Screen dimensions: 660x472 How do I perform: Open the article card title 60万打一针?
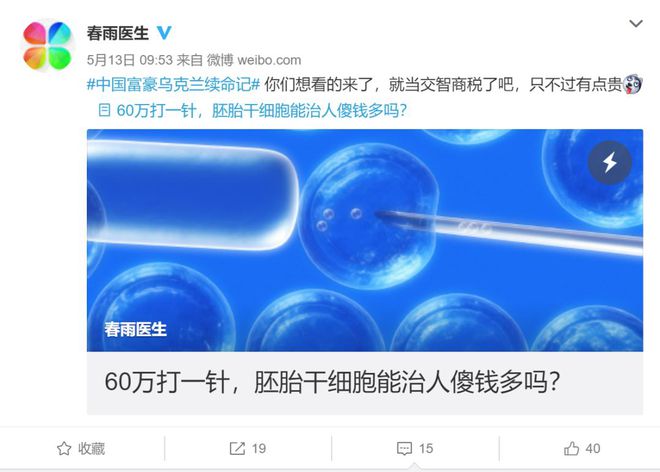click(x=332, y=382)
